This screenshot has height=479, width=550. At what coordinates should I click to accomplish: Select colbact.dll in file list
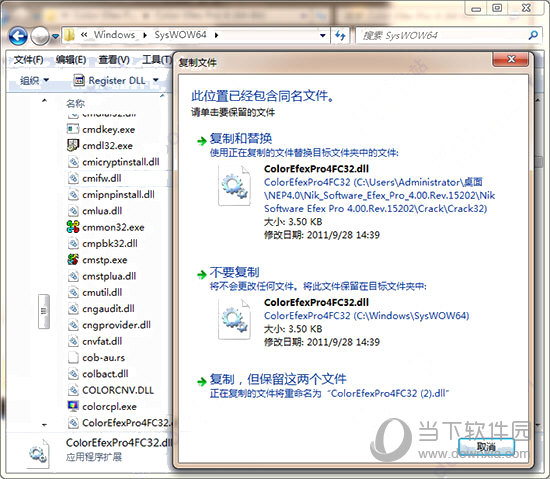coord(98,374)
